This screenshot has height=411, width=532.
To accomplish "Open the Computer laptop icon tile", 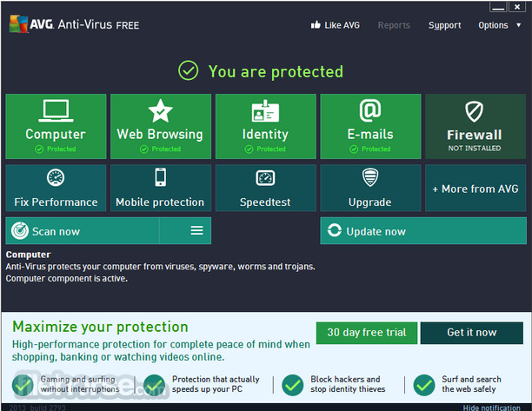I will [x=56, y=110].
